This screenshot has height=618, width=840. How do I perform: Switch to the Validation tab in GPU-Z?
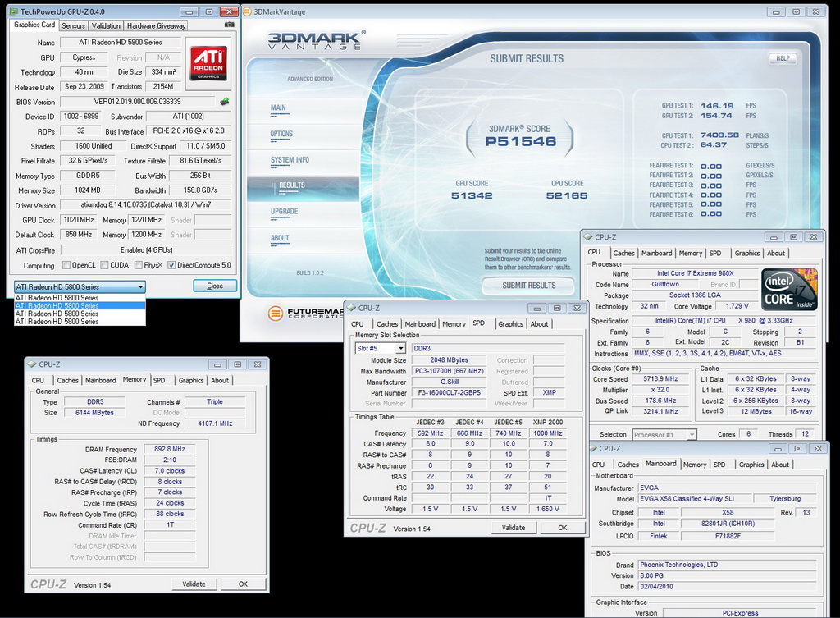(x=106, y=25)
